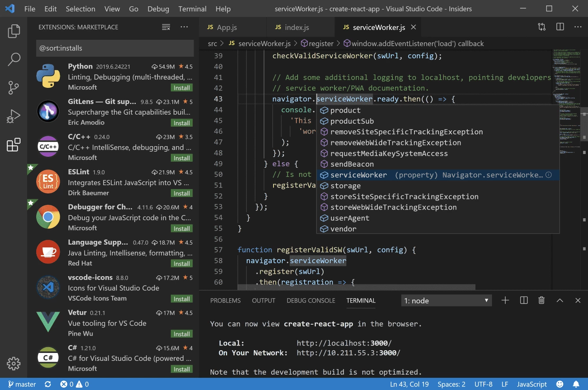Image resolution: width=588 pixels, height=390 pixels.
Task: Open the Debug view
Action: 14,116
